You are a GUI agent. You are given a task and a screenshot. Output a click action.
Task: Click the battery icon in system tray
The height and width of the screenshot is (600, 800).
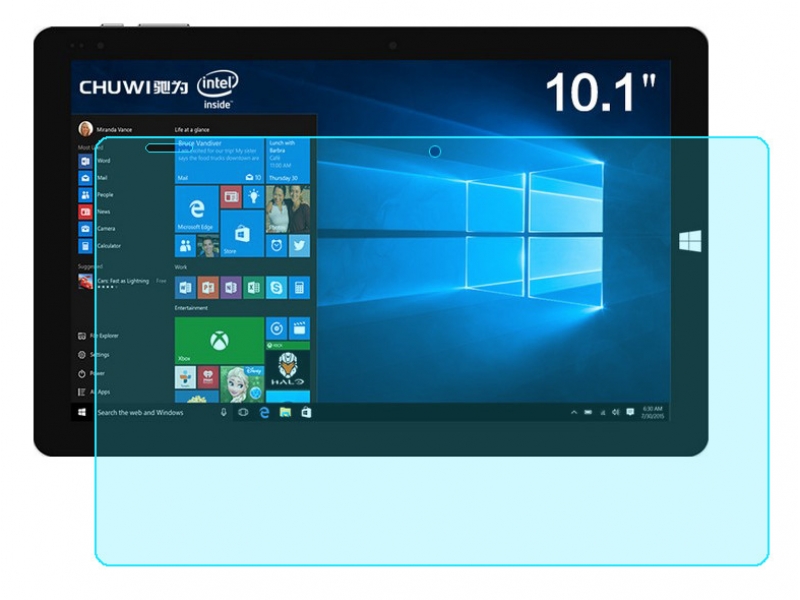point(588,412)
